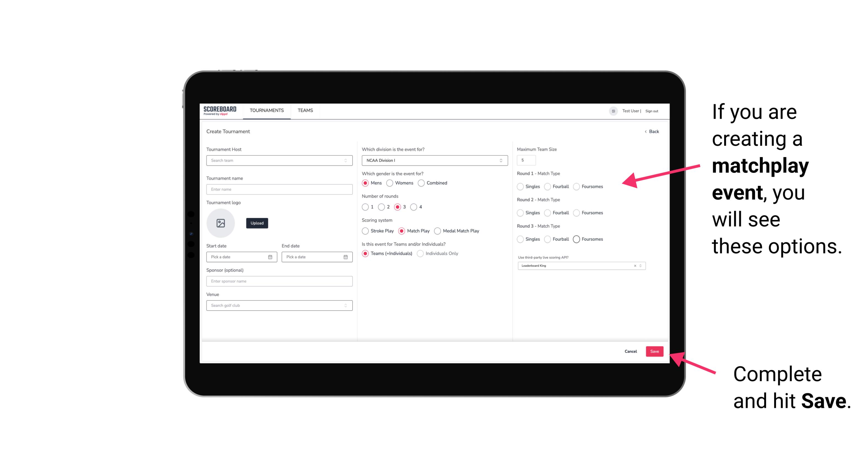
Task: Click the tournament logo upload icon
Action: (x=221, y=223)
